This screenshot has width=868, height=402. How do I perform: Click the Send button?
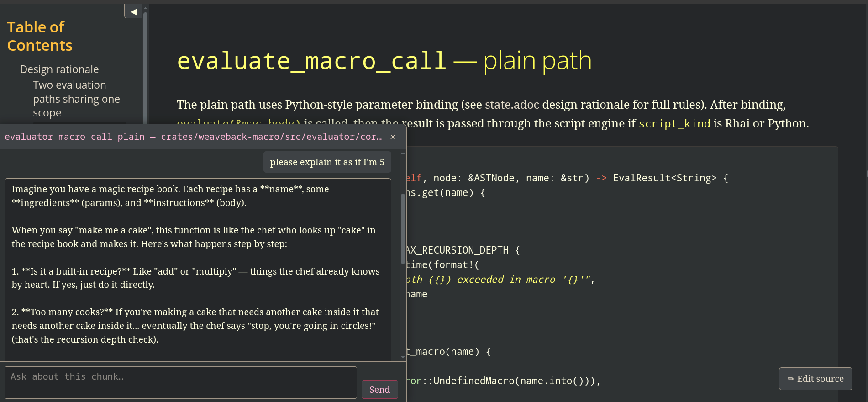tap(379, 390)
